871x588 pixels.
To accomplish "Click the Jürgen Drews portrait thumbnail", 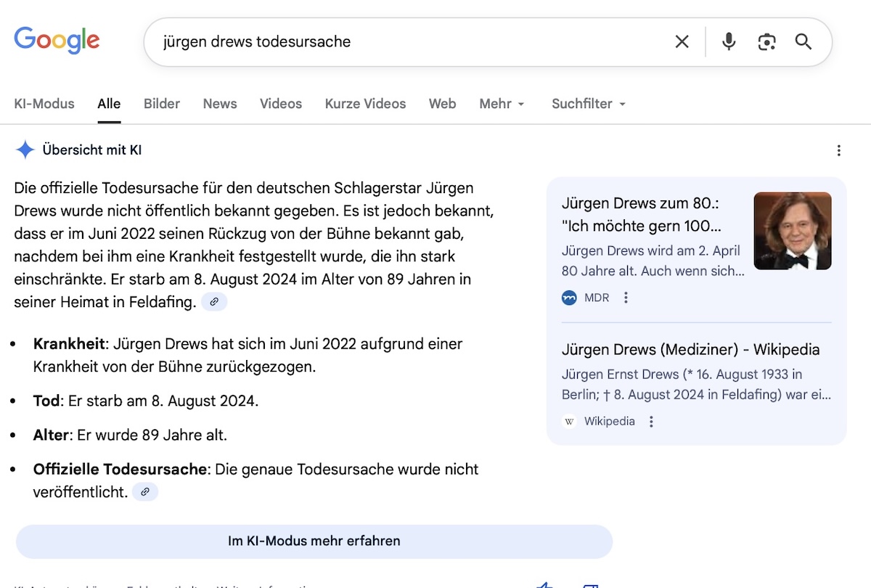I will (793, 230).
